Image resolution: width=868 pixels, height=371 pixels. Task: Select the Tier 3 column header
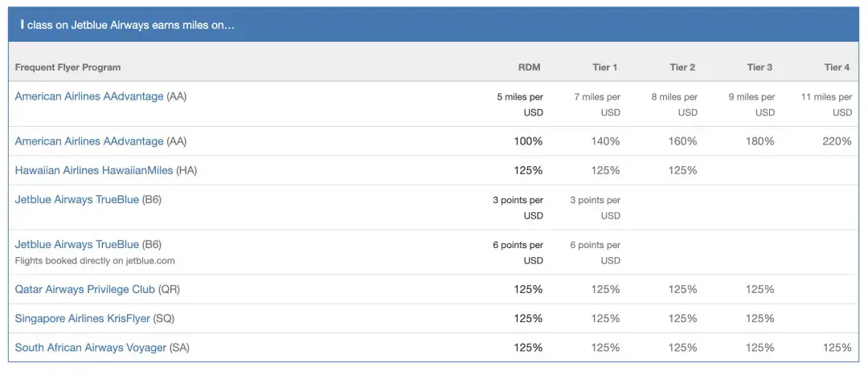pyautogui.click(x=759, y=67)
